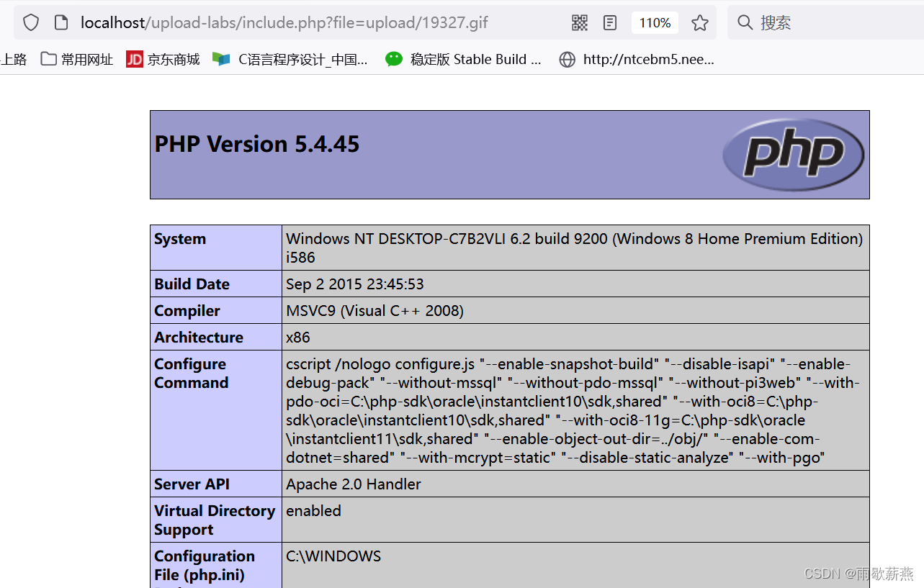
Task: Open the QR code icon in address bar
Action: tap(580, 23)
